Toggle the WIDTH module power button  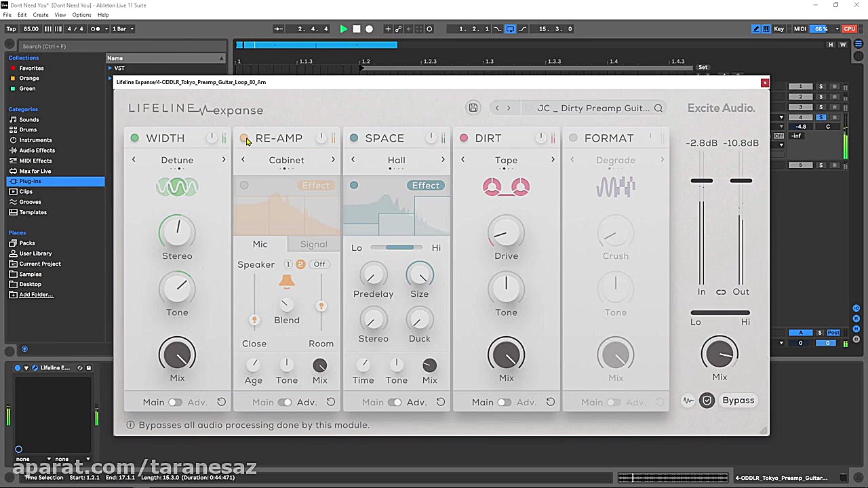click(135, 138)
